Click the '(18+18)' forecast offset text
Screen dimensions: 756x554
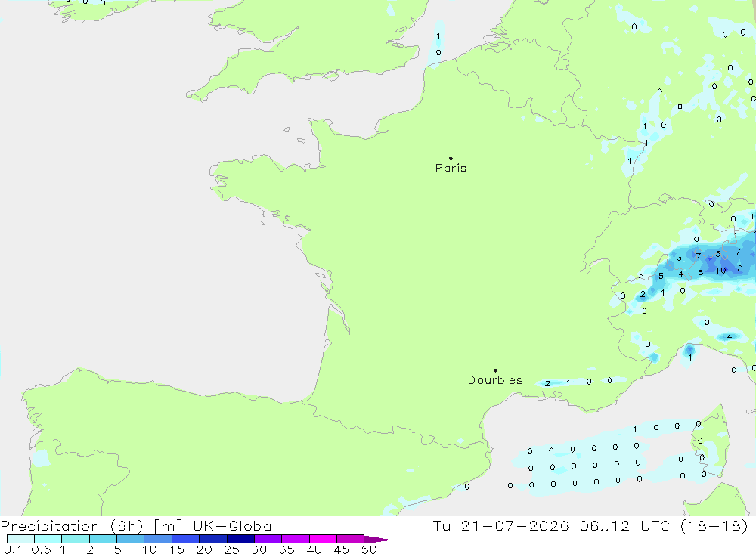714,525
